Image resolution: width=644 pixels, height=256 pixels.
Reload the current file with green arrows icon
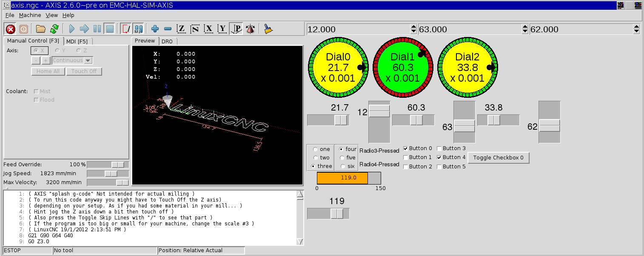tap(54, 29)
